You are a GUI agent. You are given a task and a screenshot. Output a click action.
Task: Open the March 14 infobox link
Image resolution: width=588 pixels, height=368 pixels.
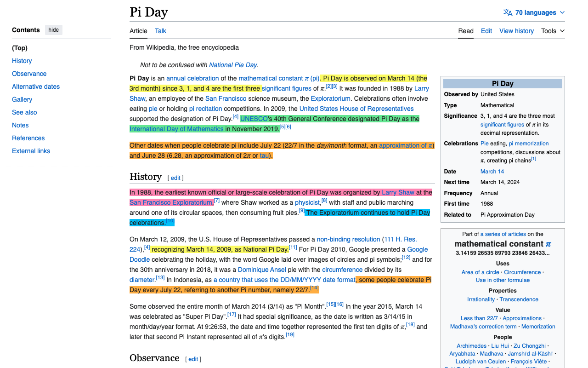pos(492,172)
